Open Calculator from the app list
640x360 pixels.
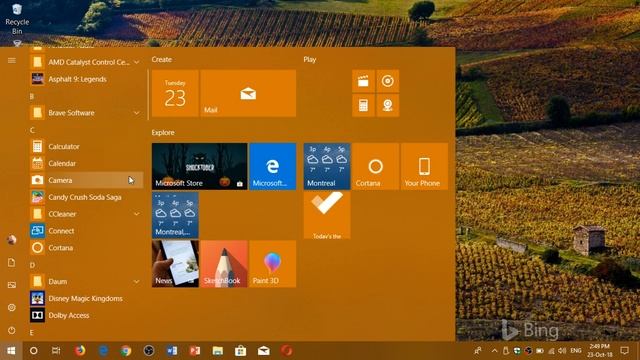[87, 147]
